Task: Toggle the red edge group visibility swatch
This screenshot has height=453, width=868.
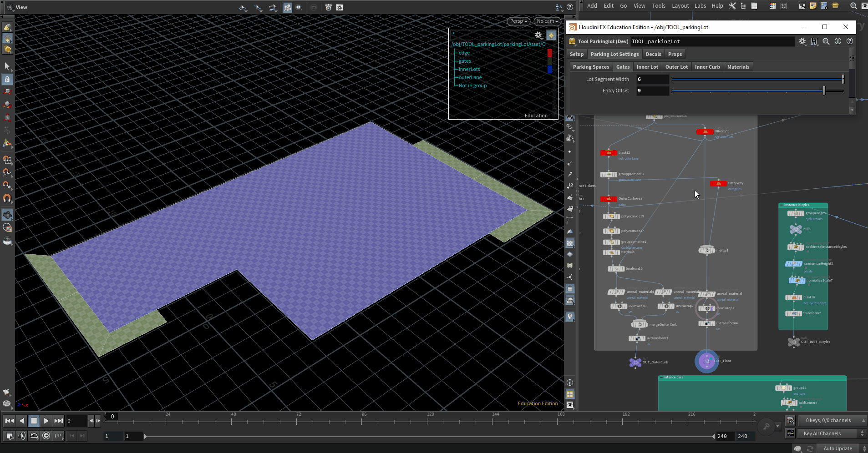Action: tap(550, 53)
